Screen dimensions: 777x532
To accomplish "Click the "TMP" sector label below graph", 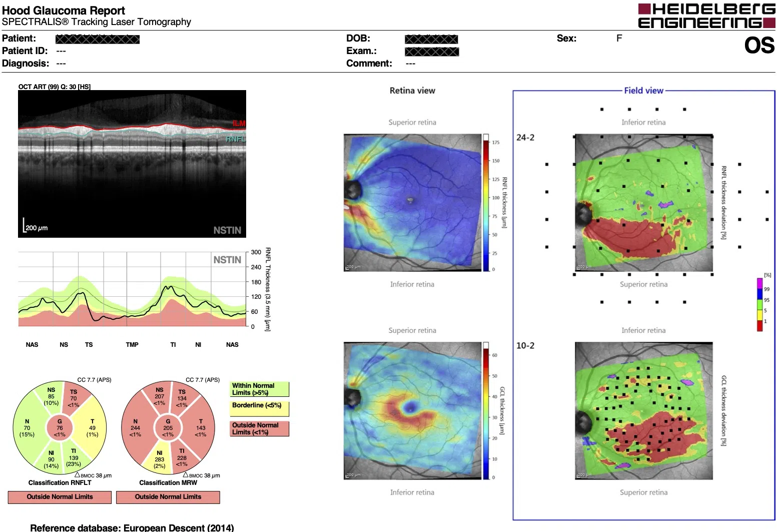I will coord(132,345).
